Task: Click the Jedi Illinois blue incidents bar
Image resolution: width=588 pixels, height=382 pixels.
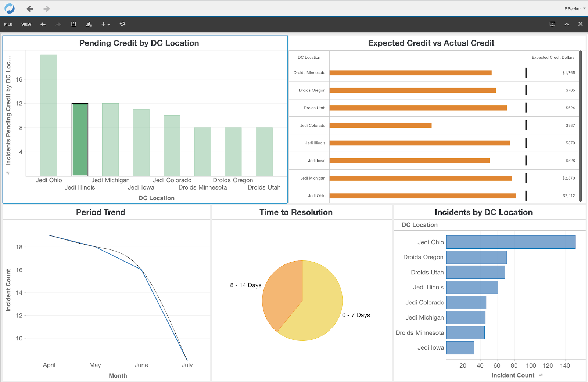Action: click(472, 287)
